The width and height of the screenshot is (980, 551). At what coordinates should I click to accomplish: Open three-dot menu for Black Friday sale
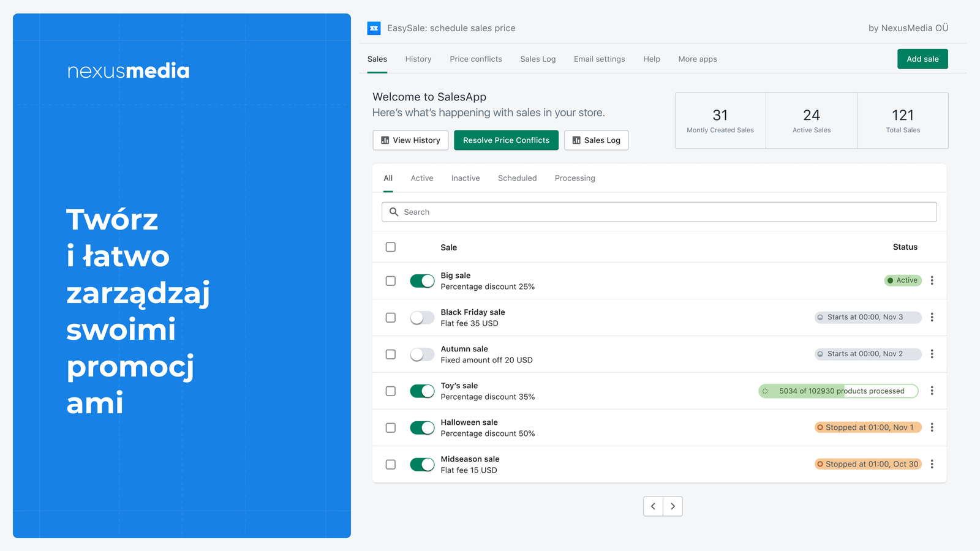coord(932,317)
